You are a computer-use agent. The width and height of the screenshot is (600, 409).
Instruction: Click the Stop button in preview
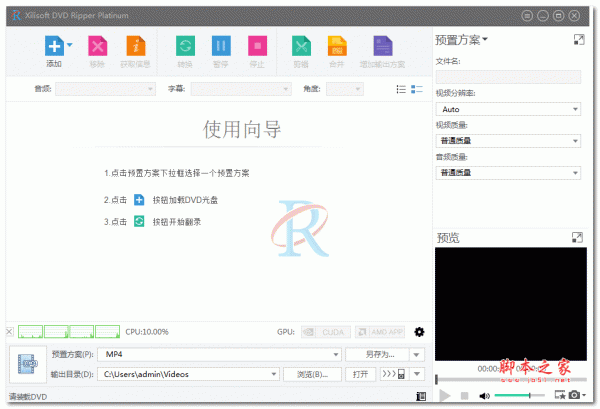point(464,396)
